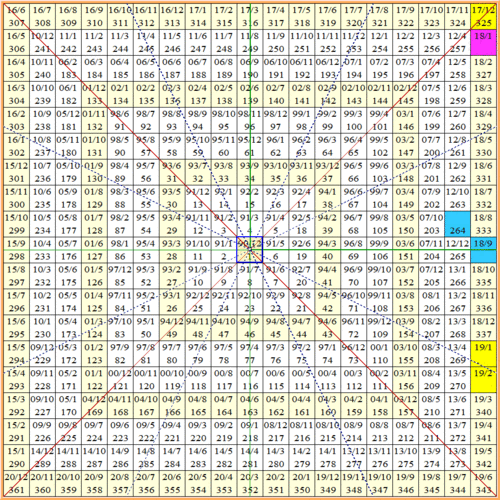Image resolution: width=500 pixels, height=500 pixels.
Task: Select cell 02/1 numbered 134
Action: click(x=120, y=94)
